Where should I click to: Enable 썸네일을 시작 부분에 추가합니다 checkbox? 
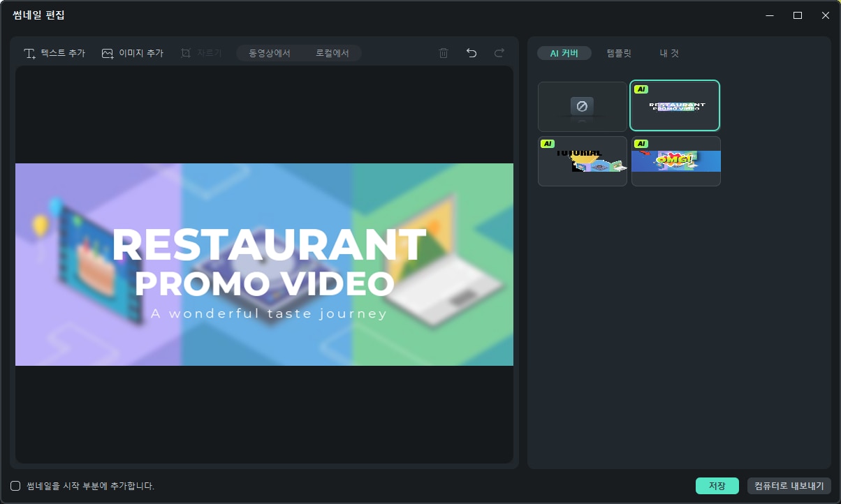pos(15,486)
